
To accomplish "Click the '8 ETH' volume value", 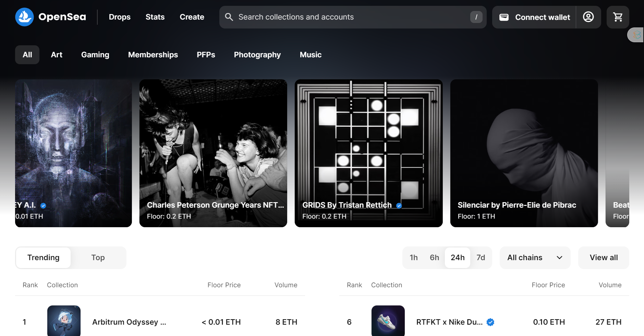I will (287, 322).
